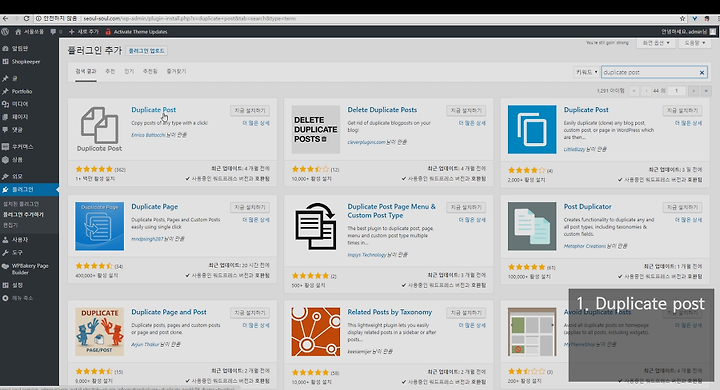
Task: Click Activate Theme Updates in admin bar
Action: [136, 32]
